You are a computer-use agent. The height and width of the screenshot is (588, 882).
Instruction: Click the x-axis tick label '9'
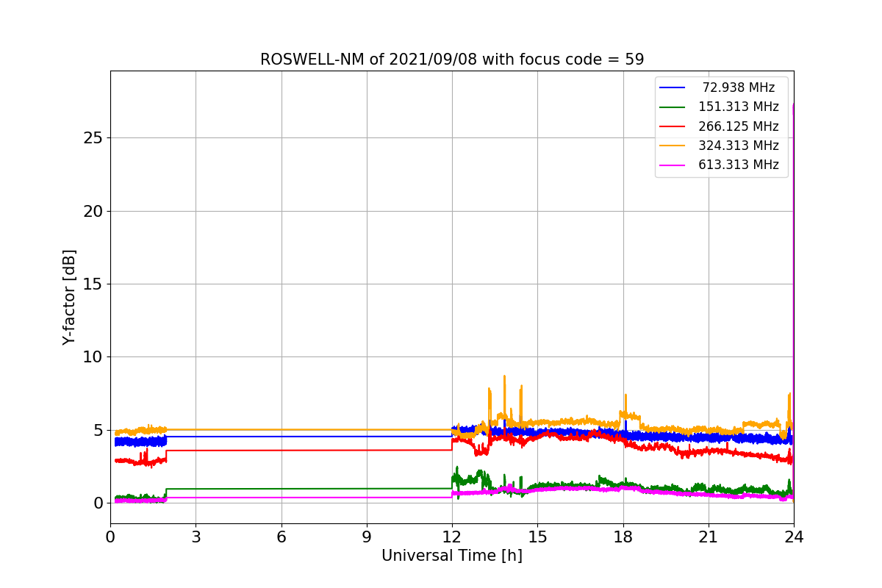pos(367,537)
